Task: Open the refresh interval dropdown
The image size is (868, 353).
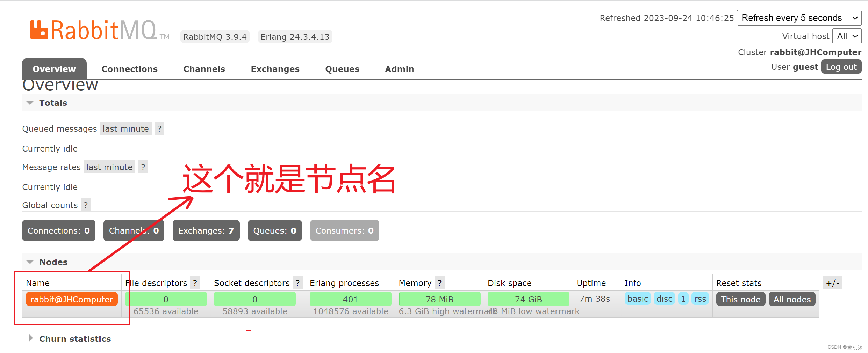Action: tap(799, 18)
